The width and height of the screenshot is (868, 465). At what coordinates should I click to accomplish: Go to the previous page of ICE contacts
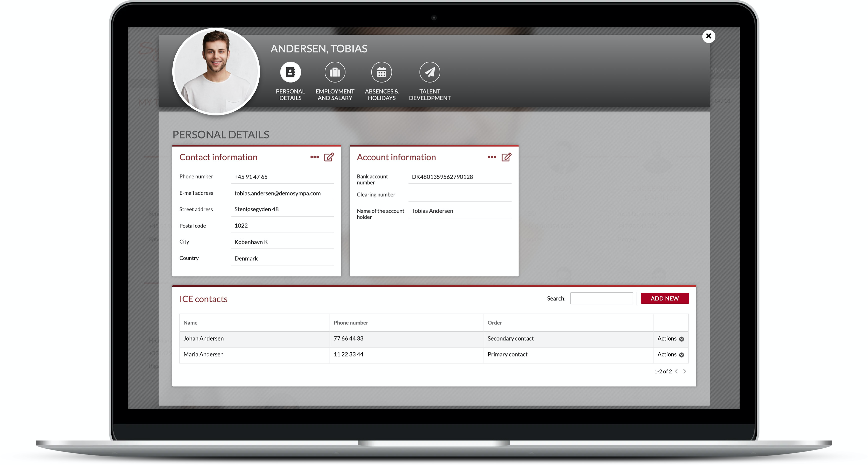[x=676, y=371]
